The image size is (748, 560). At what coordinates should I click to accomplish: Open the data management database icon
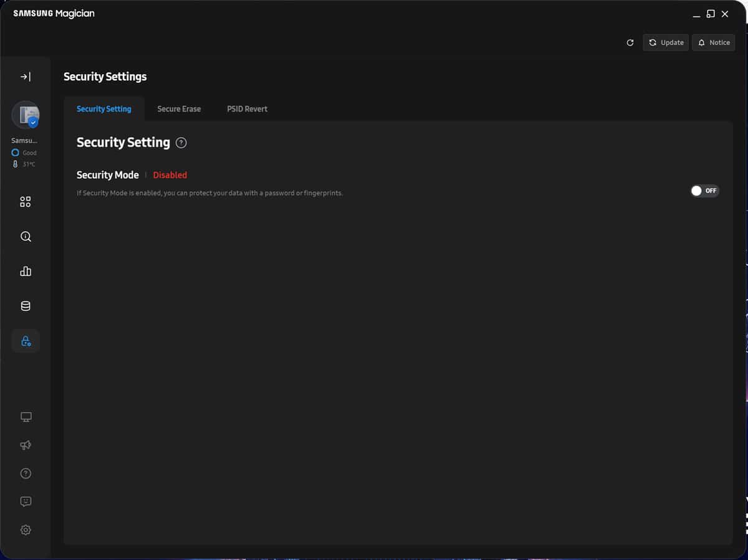pos(26,306)
